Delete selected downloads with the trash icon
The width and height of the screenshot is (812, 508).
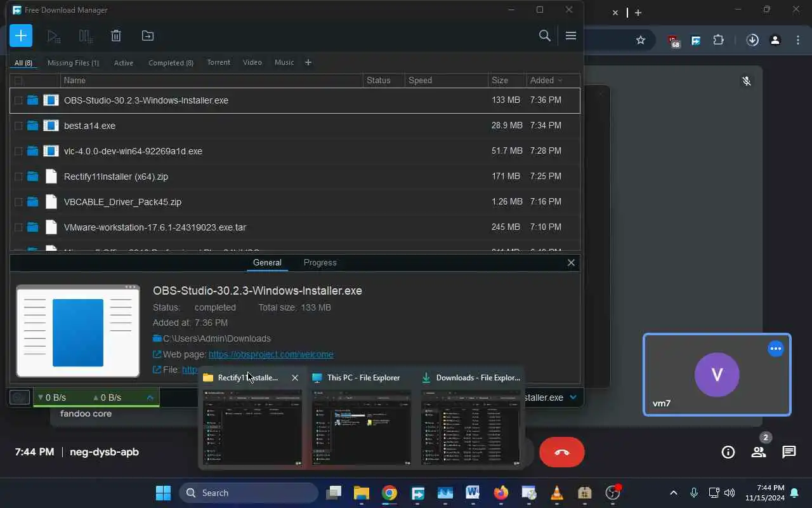[116, 36]
